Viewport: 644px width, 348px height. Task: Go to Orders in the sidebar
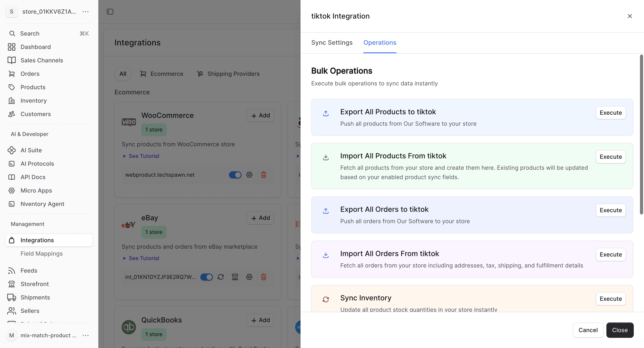coord(49,74)
